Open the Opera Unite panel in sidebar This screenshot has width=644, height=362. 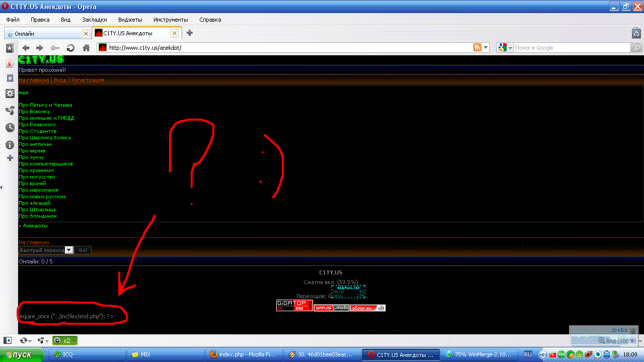9,111
